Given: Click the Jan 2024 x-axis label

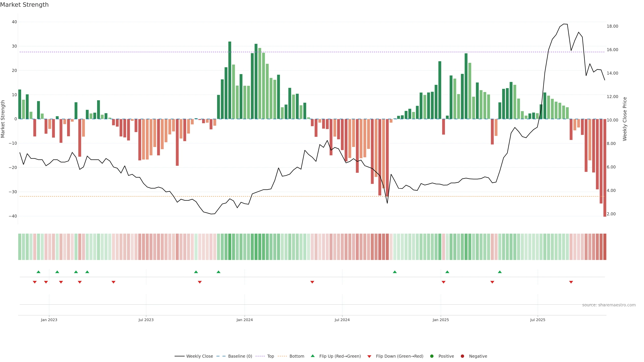Looking at the screenshot, I should coord(245,320).
